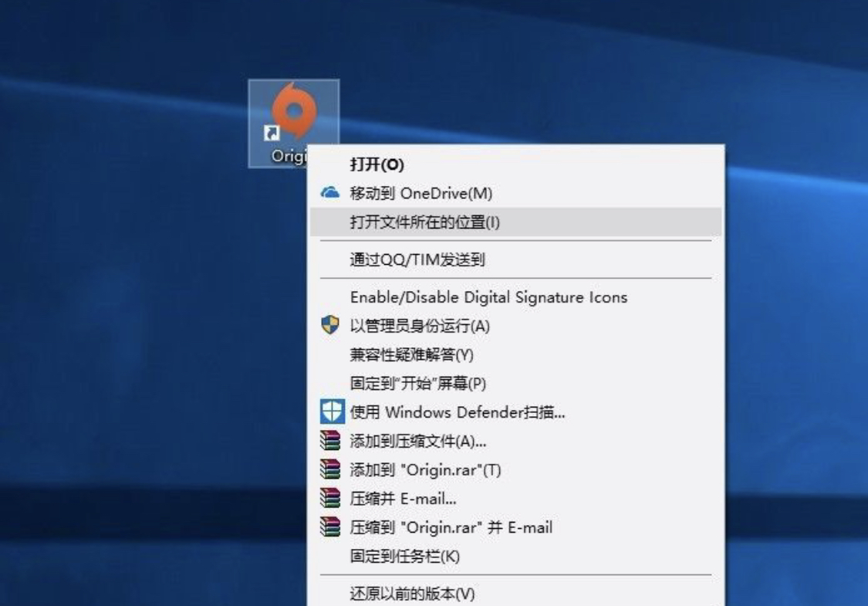Choose 使用 Windows Defender扫描...
This screenshot has width=868, height=606.
(516, 412)
